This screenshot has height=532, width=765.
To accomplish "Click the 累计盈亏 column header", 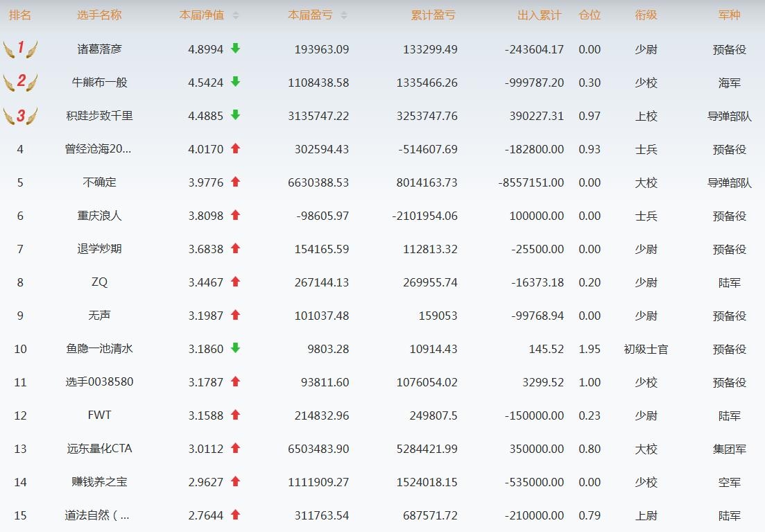I will [x=433, y=15].
